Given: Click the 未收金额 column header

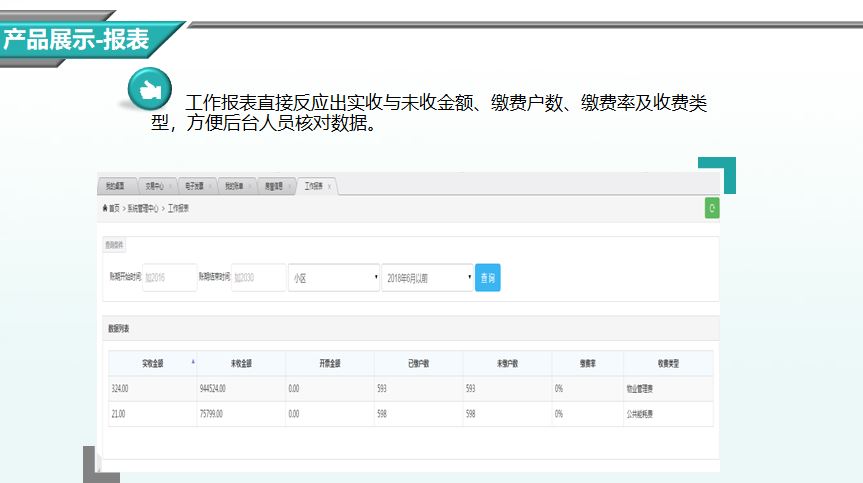Looking at the screenshot, I should tap(241, 364).
